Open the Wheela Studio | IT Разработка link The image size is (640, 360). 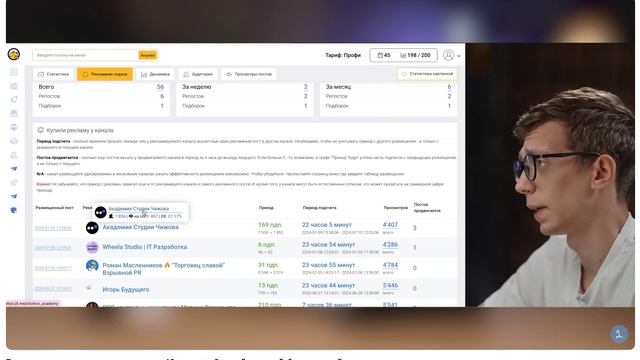coord(144,247)
